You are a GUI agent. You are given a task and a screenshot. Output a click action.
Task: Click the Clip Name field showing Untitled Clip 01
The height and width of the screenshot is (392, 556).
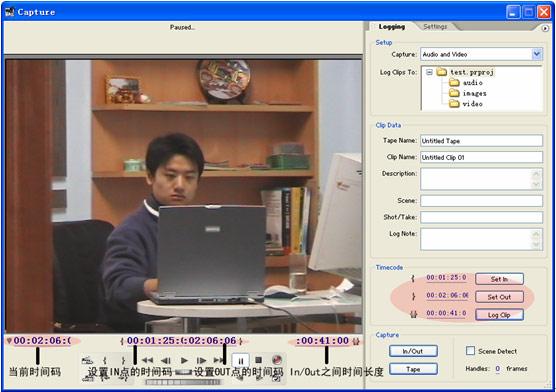(482, 157)
